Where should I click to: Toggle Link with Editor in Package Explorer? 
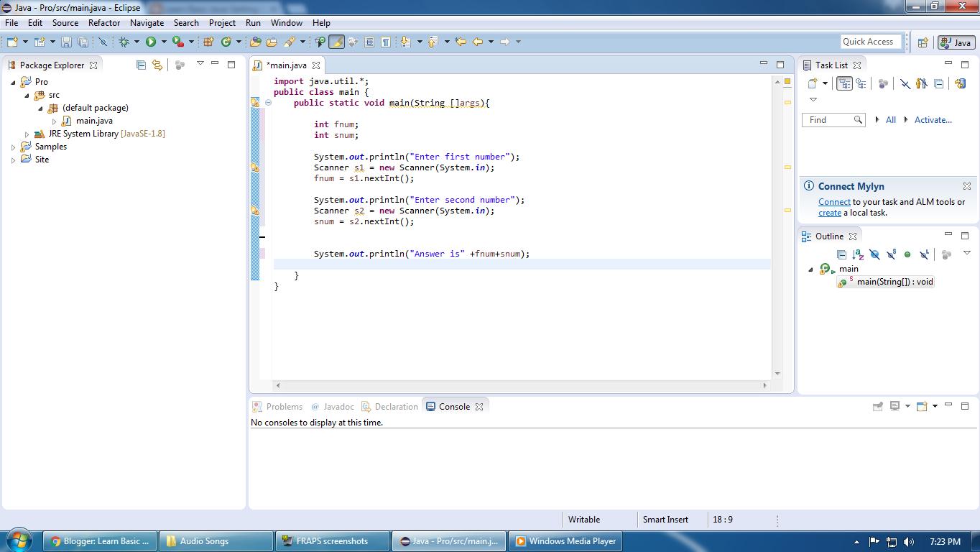coord(157,65)
